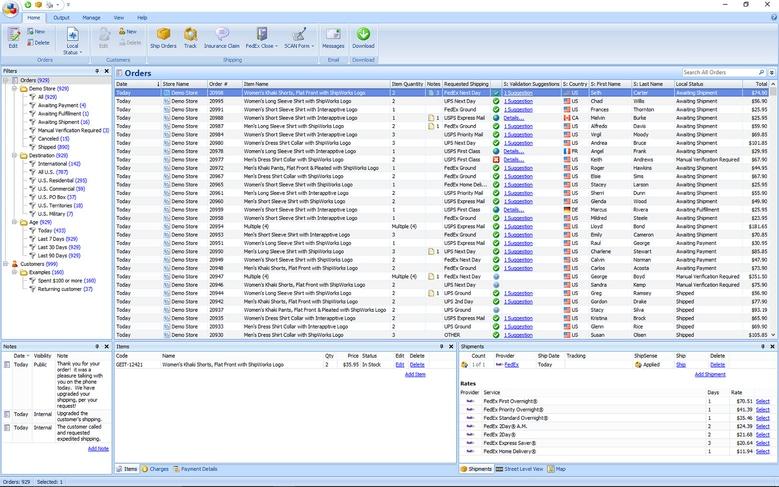This screenshot has height=487, width=779.
Task: Collapse the Examples customer folder
Action: [14, 272]
